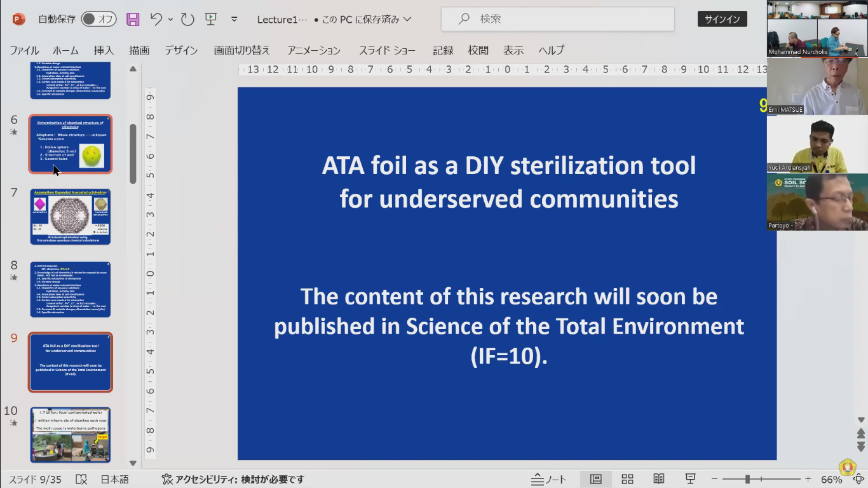This screenshot has height=488, width=868.
Task: Open the 挿入 ribbon tab
Action: pos(104,50)
